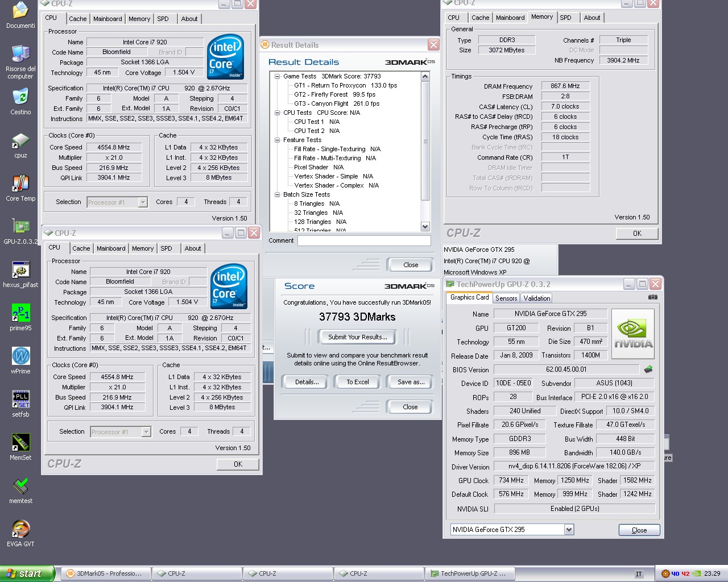728x582 pixels.
Task: Click the Core Speed 4554.8 MHz value in lower CPU-Z
Action: tap(117, 377)
